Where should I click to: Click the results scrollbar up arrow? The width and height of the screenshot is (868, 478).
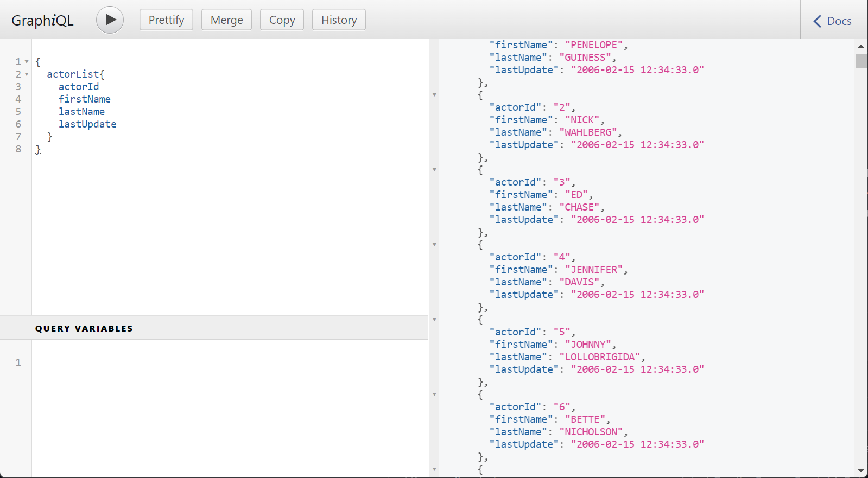point(861,46)
